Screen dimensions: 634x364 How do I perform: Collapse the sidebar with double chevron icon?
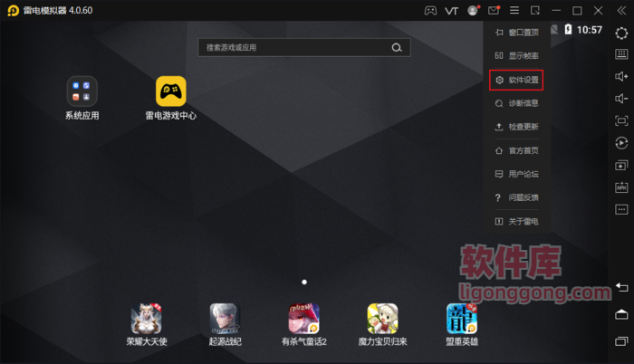click(621, 11)
